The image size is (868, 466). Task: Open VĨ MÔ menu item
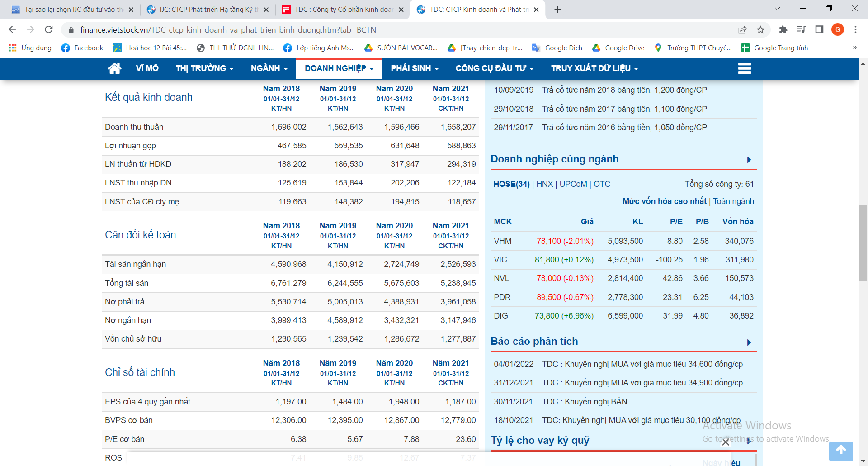147,68
